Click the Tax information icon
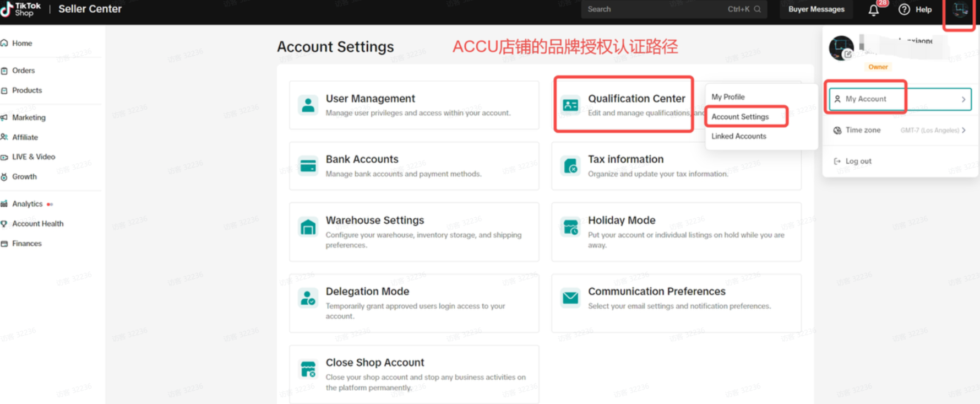Screen dimensions: 980x404 pos(570,165)
